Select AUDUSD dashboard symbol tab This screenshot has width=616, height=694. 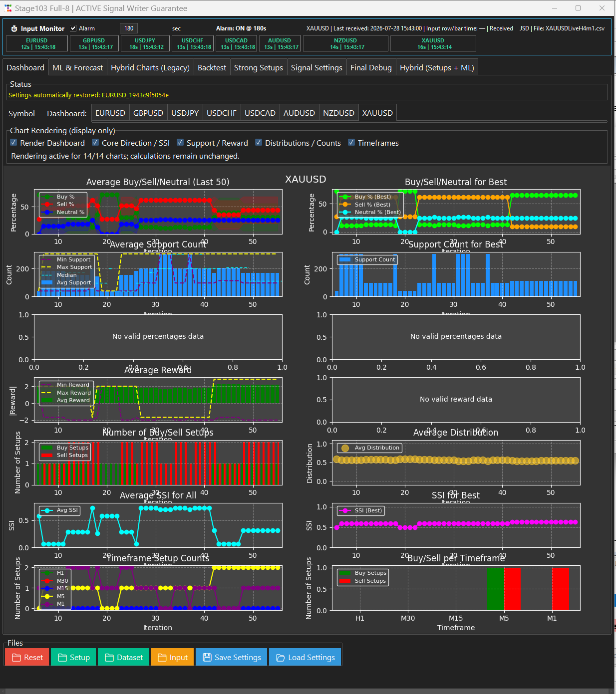(x=299, y=113)
